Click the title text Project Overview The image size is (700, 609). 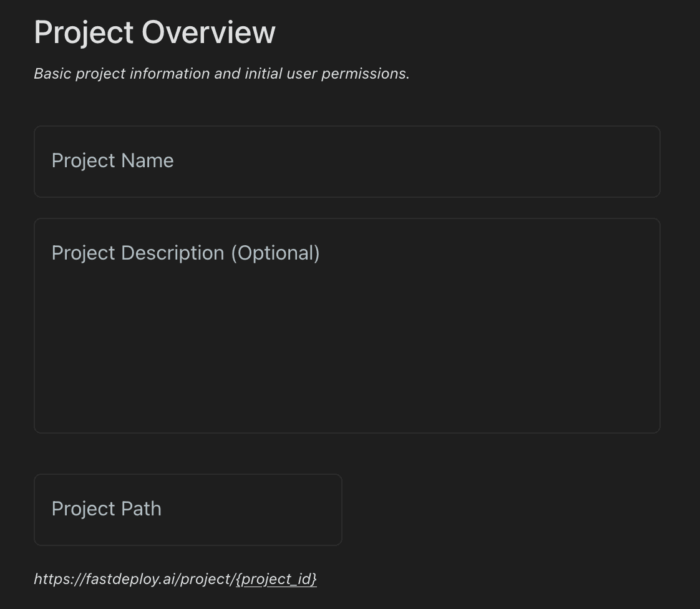(154, 32)
